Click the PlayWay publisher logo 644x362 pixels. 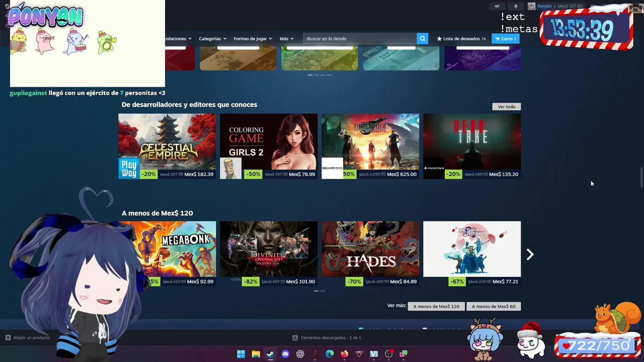pyautogui.click(x=129, y=168)
